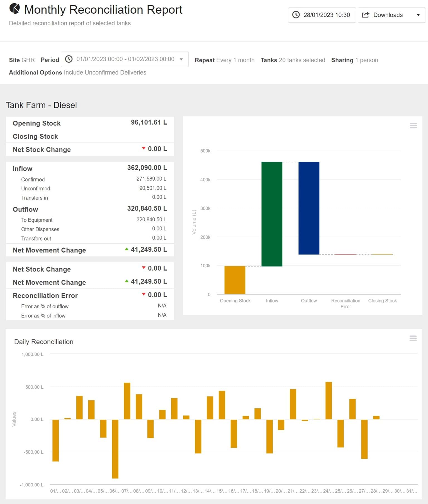
Task: Click the Daily Reconciliation chart title
Action: pos(44,342)
